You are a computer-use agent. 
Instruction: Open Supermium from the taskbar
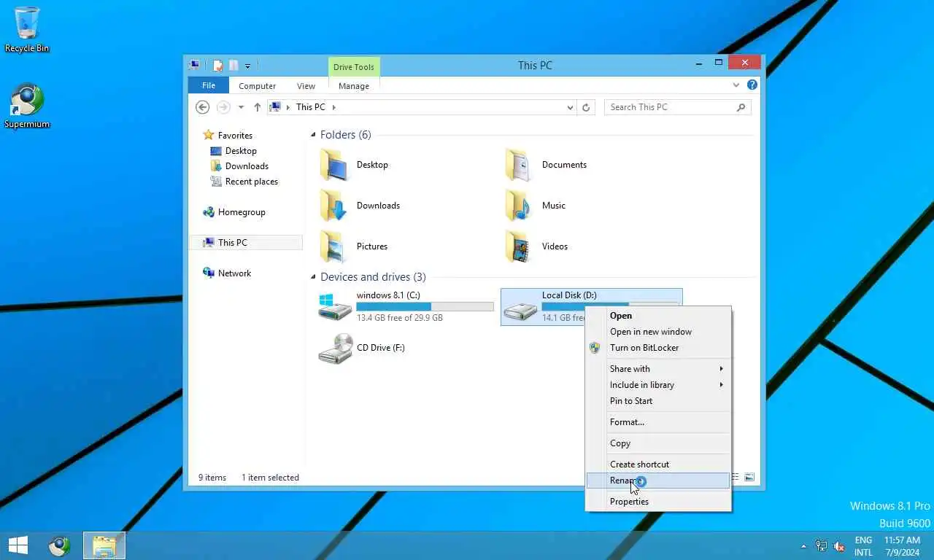(59, 545)
